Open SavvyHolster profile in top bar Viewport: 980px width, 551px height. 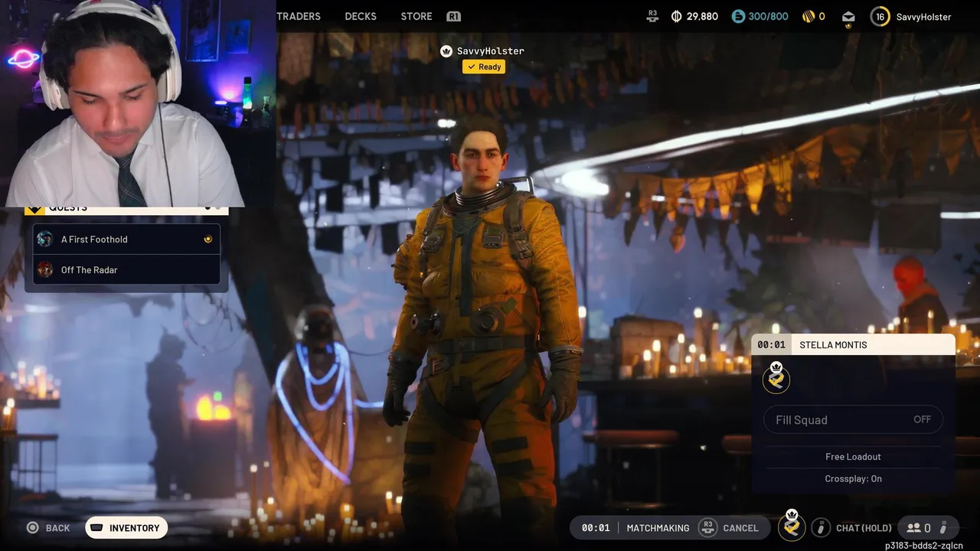[x=923, y=17]
